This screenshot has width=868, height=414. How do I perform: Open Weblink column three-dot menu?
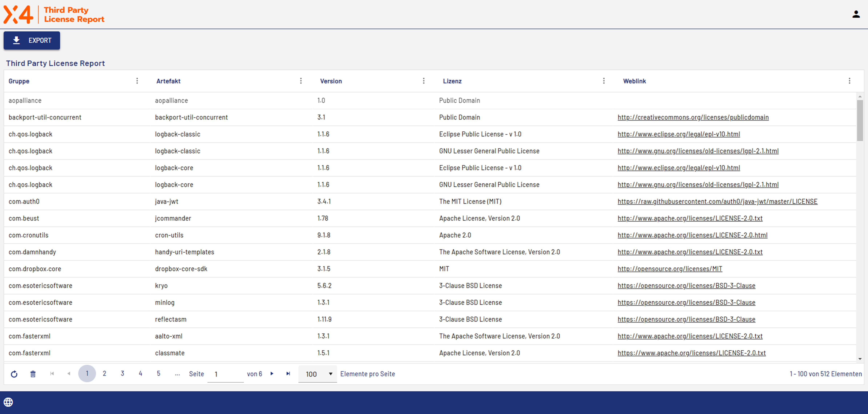[x=849, y=81]
